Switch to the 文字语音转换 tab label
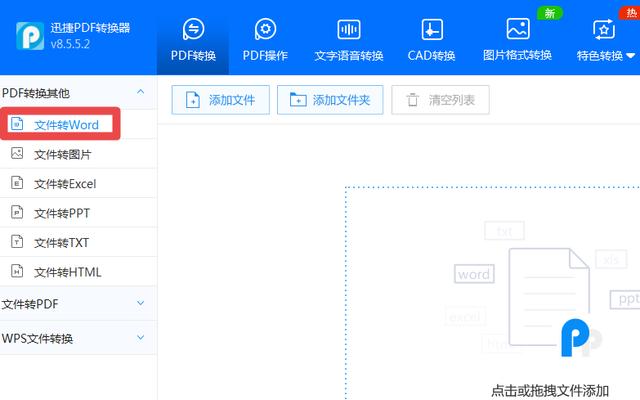 click(x=349, y=56)
